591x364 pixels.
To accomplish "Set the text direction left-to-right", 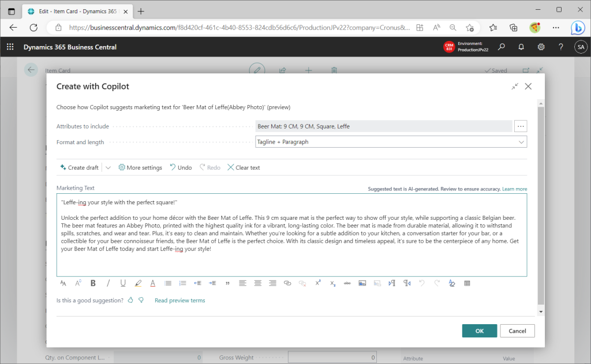I will (x=392, y=283).
